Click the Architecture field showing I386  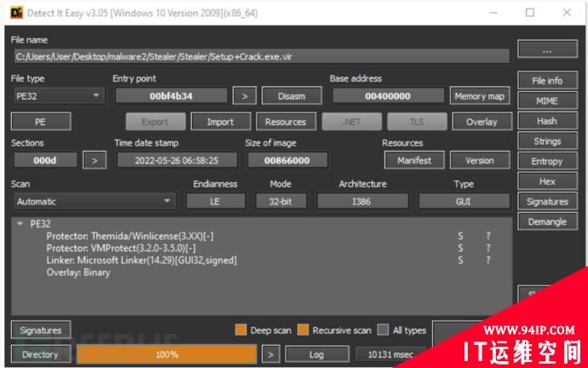[x=362, y=201]
